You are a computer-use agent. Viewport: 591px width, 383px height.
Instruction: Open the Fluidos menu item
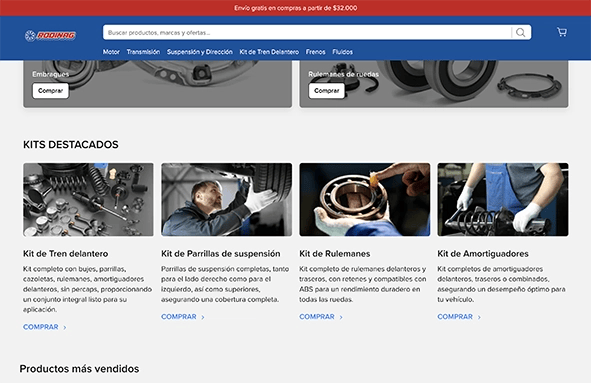(343, 52)
